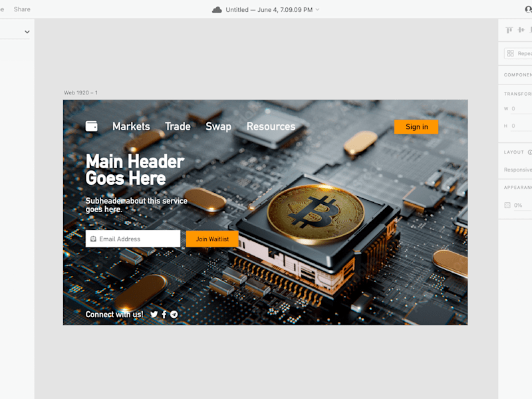Click the golden Bitcoin coin in the image

pyautogui.click(x=315, y=214)
